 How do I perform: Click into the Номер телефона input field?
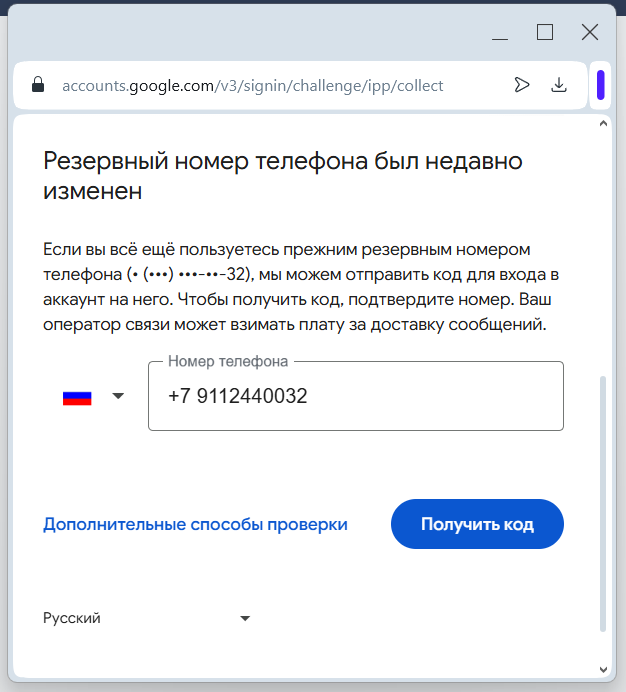coord(355,397)
